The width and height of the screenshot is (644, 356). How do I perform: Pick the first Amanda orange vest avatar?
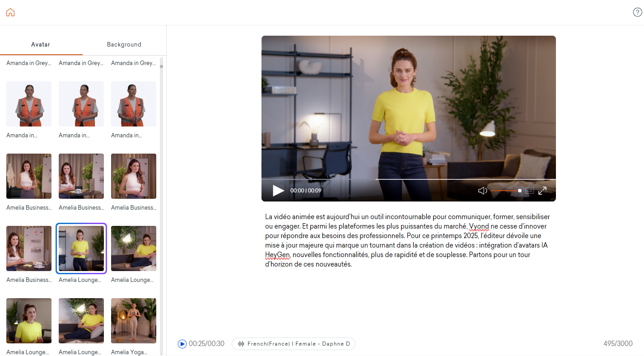[29, 104]
